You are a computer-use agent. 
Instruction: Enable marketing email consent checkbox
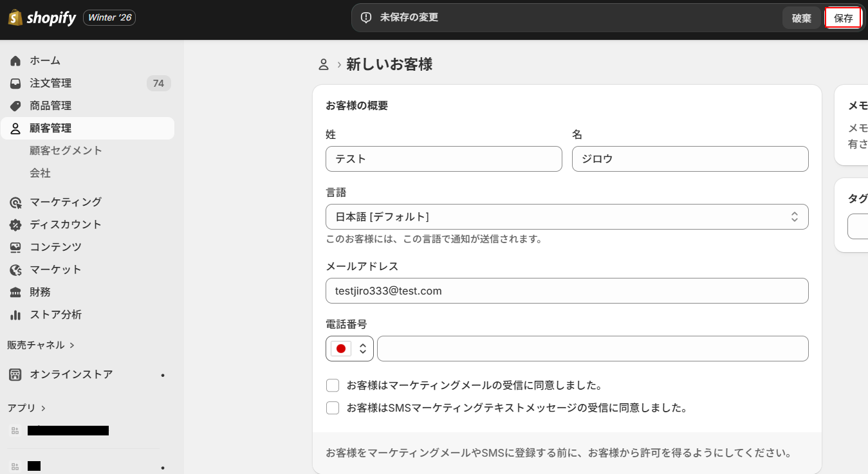coord(333,386)
